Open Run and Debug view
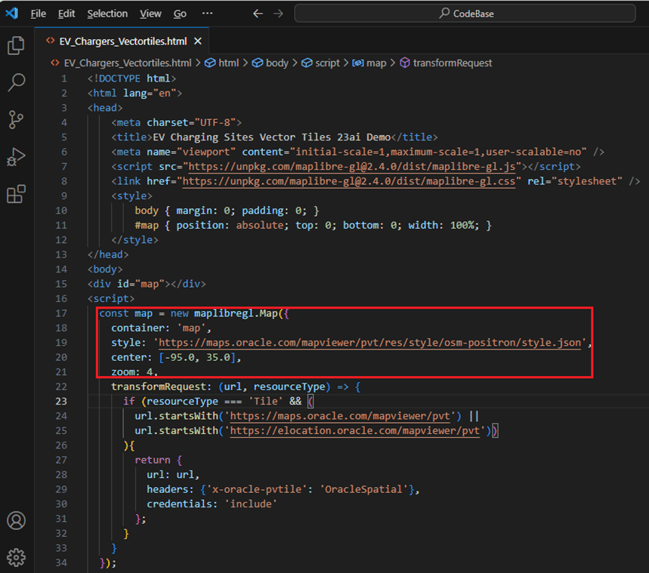The height and width of the screenshot is (573, 649). (x=16, y=157)
